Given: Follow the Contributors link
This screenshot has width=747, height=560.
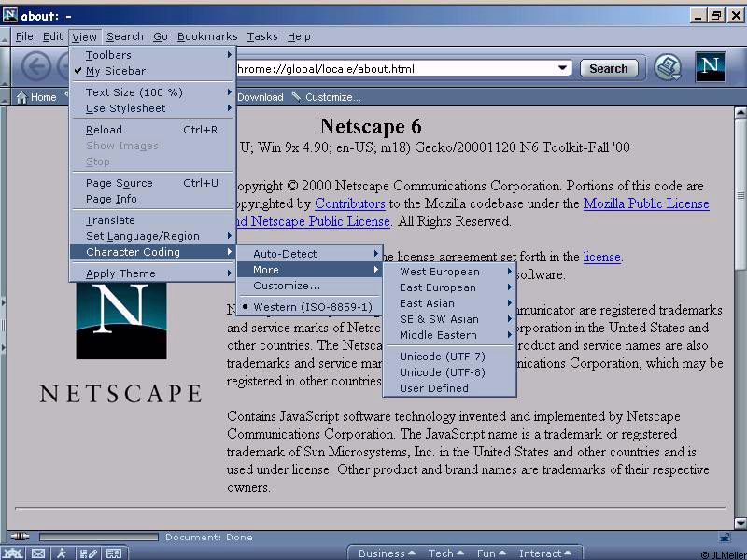Looking at the screenshot, I should (x=349, y=203).
